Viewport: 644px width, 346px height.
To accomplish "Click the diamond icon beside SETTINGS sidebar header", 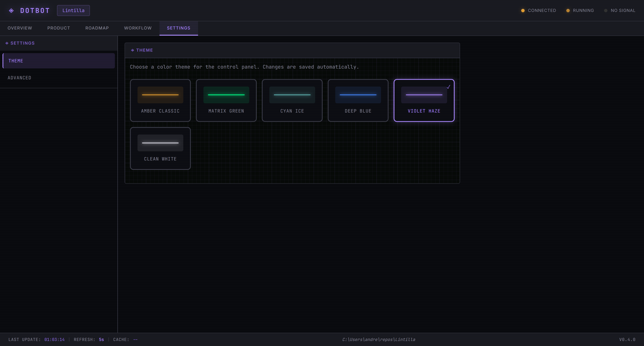I will click(x=7, y=43).
